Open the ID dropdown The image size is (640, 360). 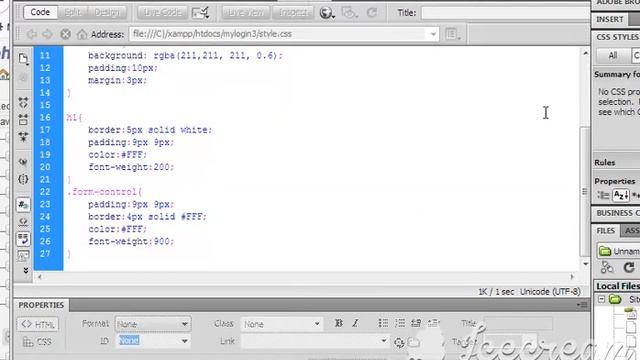tap(153, 341)
